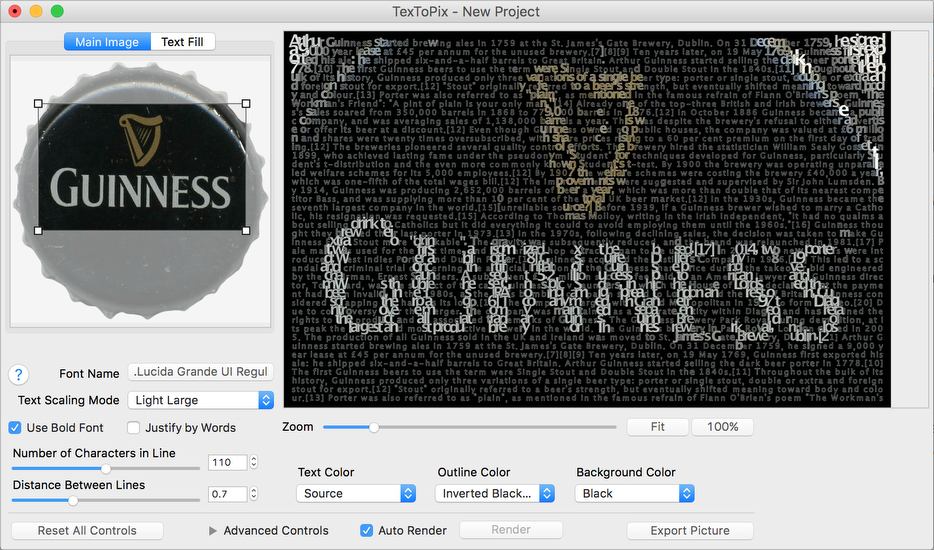The image size is (934, 550).
Task: Click the top-right crop handle on the image
Action: point(246,104)
